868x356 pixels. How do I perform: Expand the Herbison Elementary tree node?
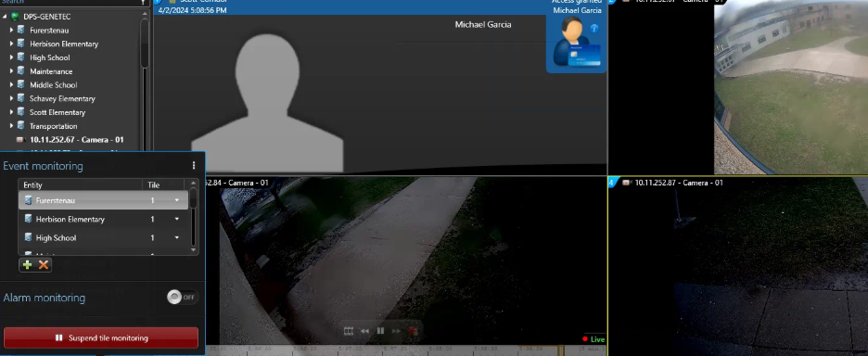click(11, 44)
